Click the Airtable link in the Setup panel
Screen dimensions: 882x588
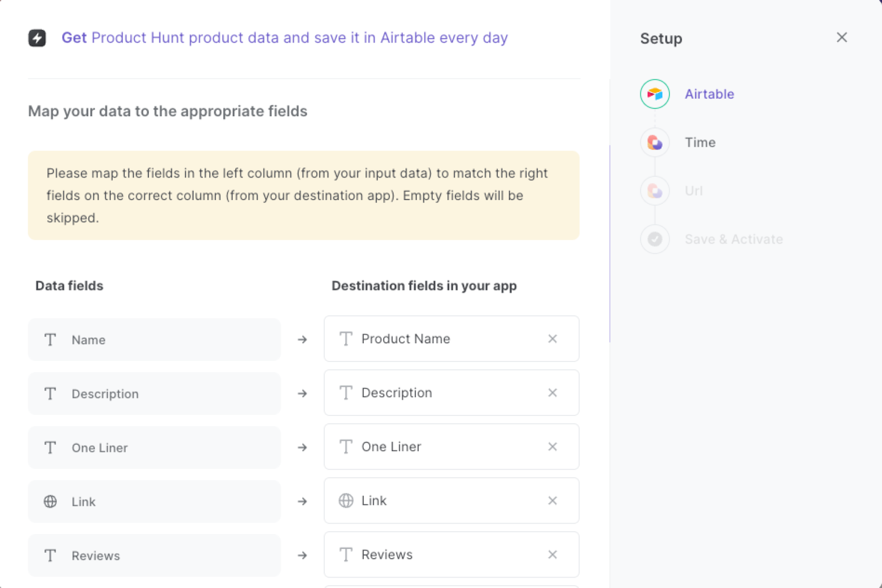coord(709,94)
